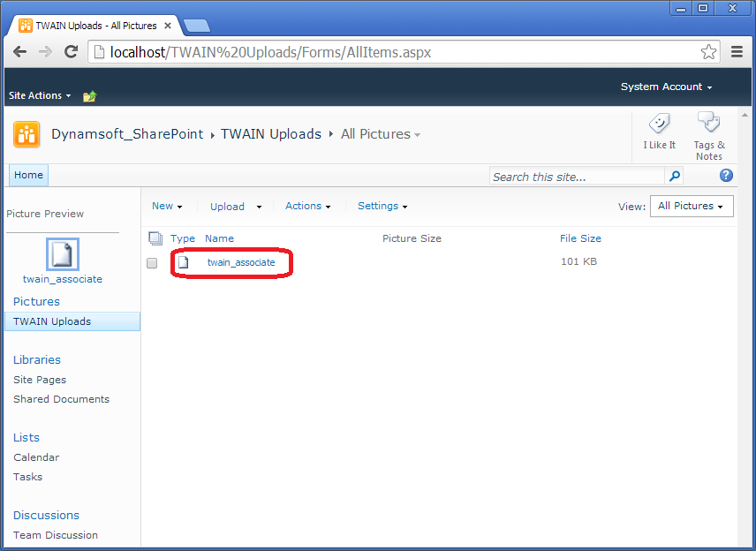This screenshot has width=756, height=551.
Task: Bookmark page with the star icon
Action: click(x=708, y=52)
